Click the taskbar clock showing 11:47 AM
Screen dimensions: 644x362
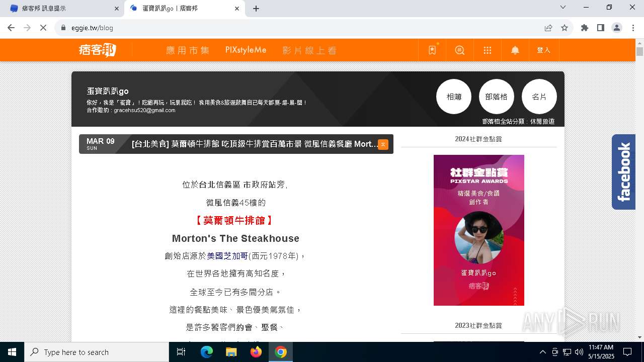pos(601,352)
